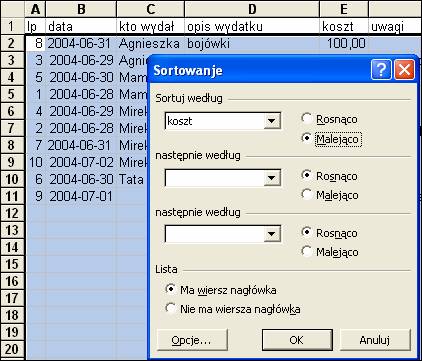Click header cell 'lp'
Image resolution: width=422 pixels, height=361 pixels.
point(35,26)
